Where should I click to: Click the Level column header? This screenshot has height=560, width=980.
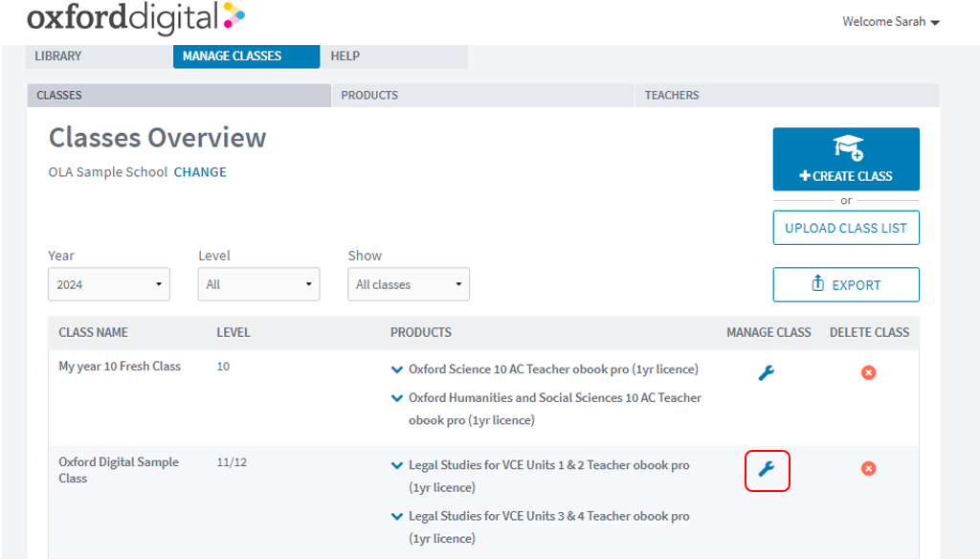point(234,332)
